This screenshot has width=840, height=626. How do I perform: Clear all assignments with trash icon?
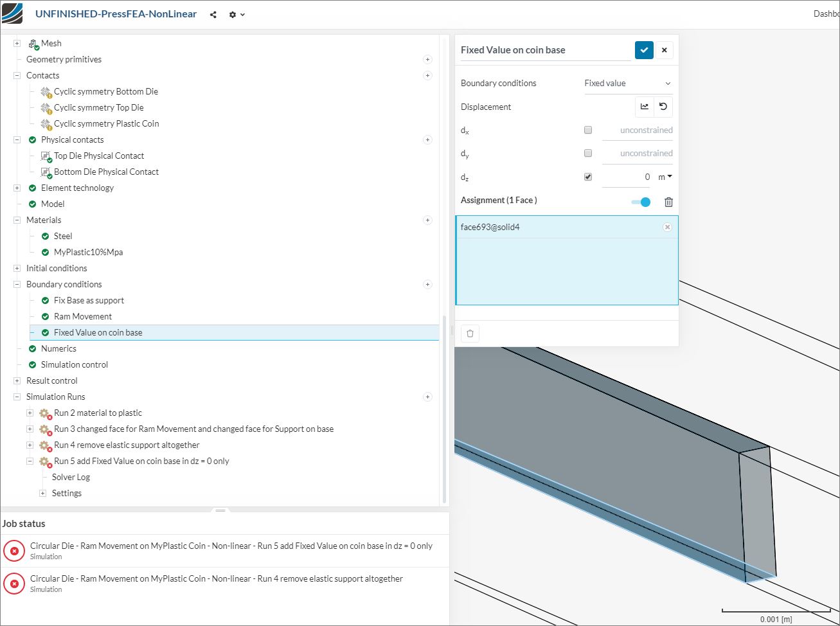point(668,202)
